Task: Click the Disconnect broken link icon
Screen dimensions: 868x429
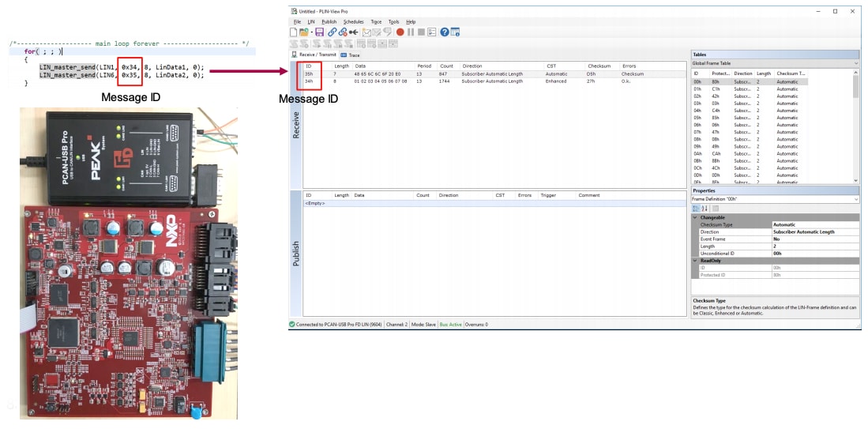Action: tap(343, 32)
